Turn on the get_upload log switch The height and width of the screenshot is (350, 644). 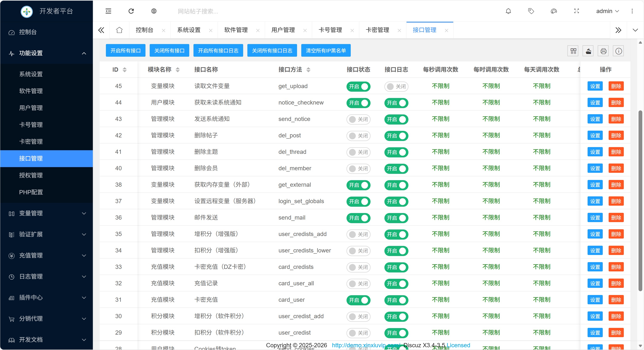tap(396, 86)
